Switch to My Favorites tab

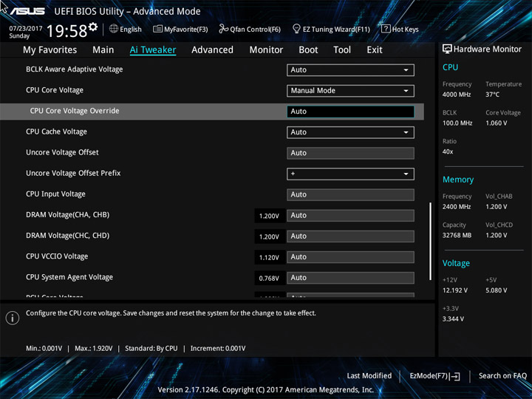[x=50, y=50]
